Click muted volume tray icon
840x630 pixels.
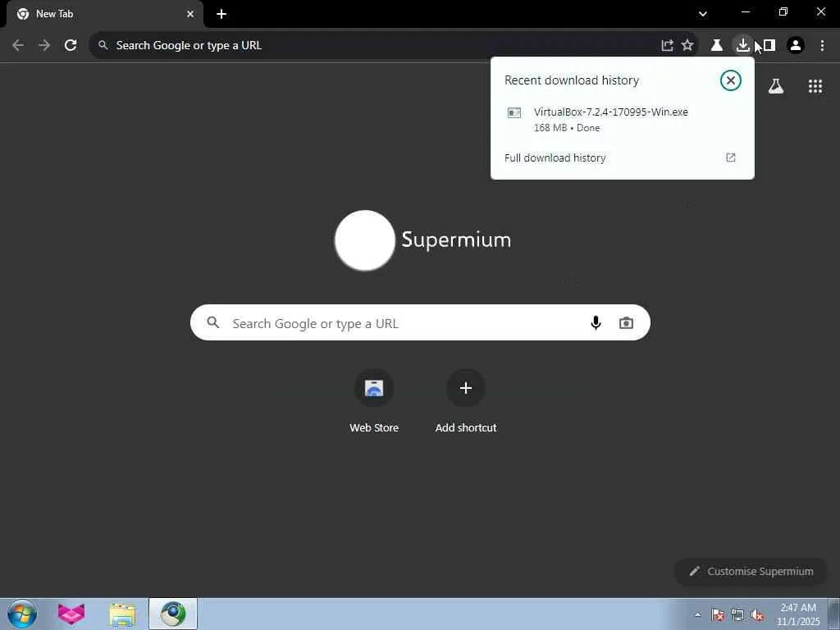tap(757, 614)
